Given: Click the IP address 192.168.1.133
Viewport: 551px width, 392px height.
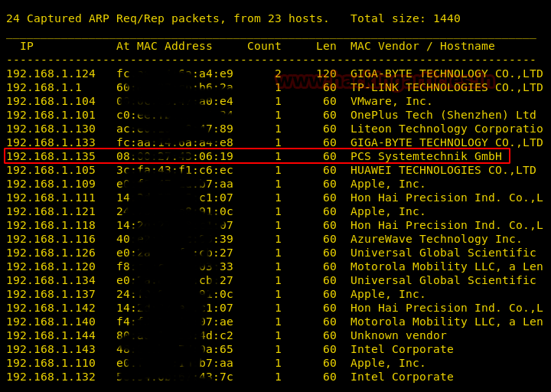Looking at the screenshot, I should click(51, 142).
